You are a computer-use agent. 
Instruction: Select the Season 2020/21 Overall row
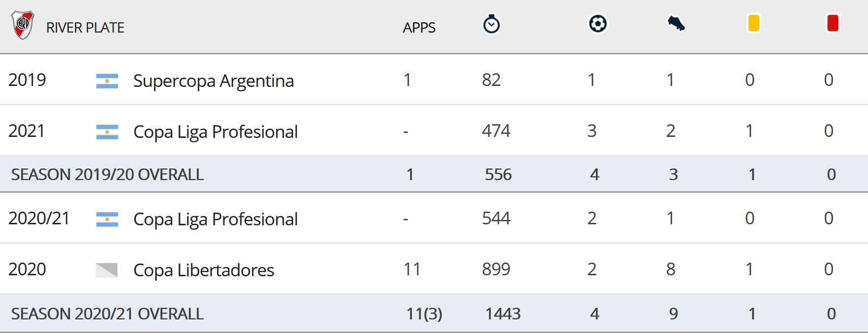(x=434, y=314)
